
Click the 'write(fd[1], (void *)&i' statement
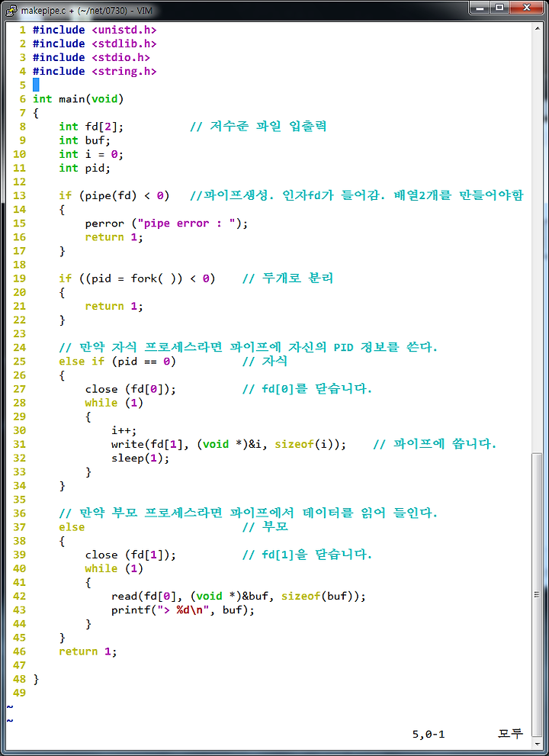[x=229, y=444]
